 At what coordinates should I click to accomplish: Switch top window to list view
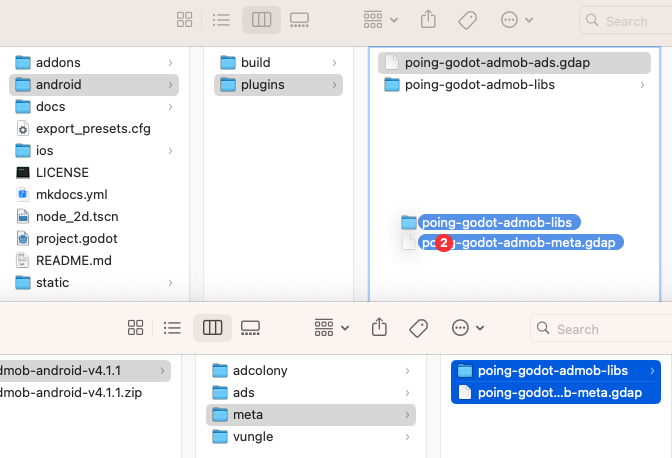pos(222,20)
